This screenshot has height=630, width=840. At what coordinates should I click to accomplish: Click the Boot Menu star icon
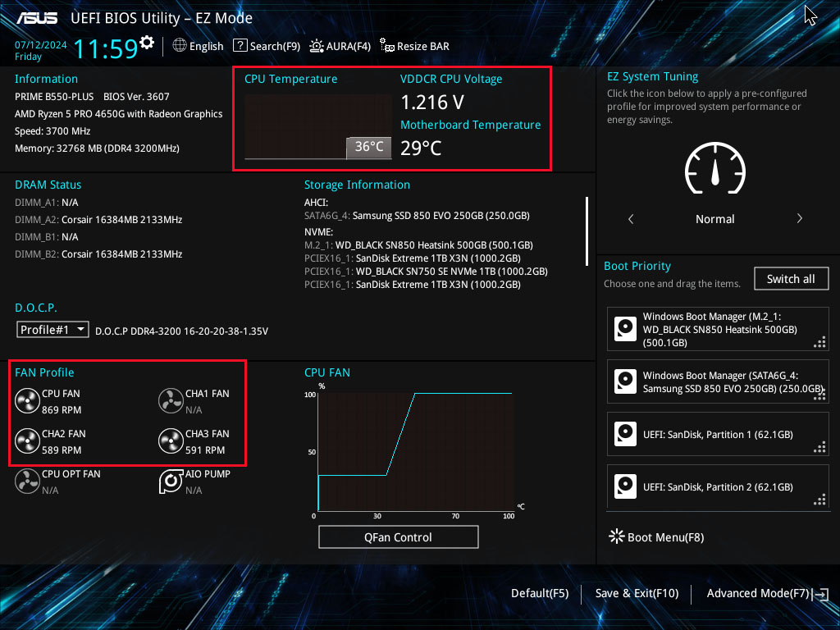[x=617, y=536]
